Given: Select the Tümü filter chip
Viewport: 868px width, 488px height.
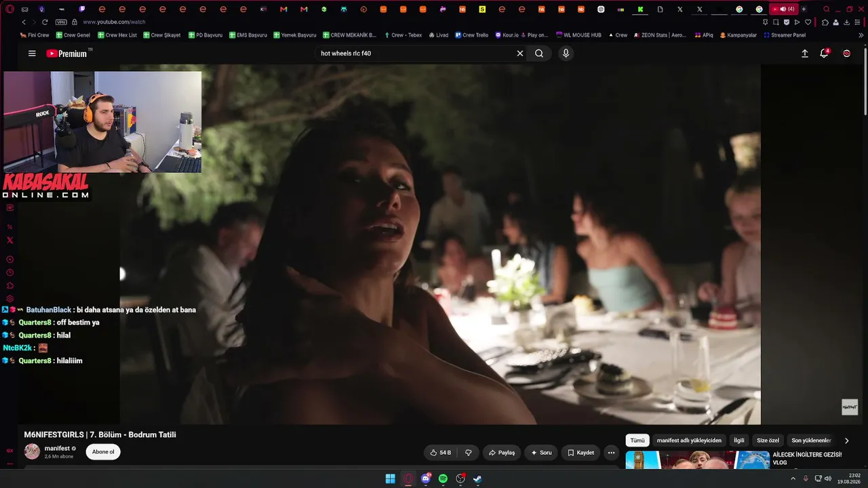Looking at the screenshot, I should [637, 441].
